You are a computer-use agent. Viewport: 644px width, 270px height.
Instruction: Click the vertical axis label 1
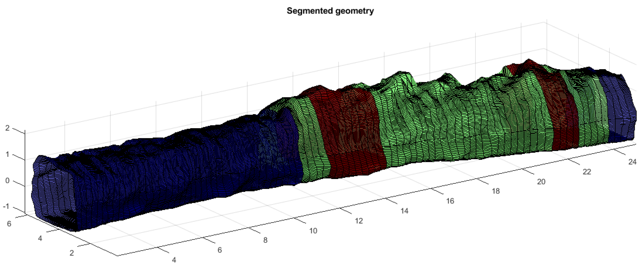[7, 154]
